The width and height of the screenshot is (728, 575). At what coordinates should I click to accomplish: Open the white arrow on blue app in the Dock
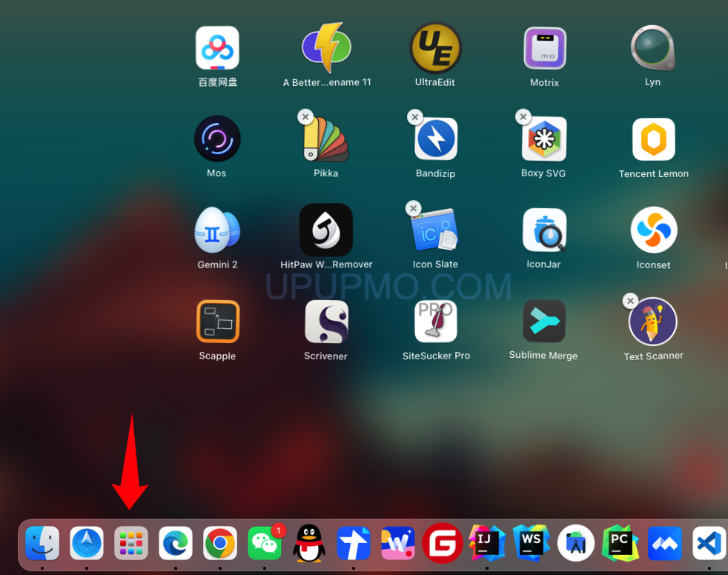[x=354, y=543]
